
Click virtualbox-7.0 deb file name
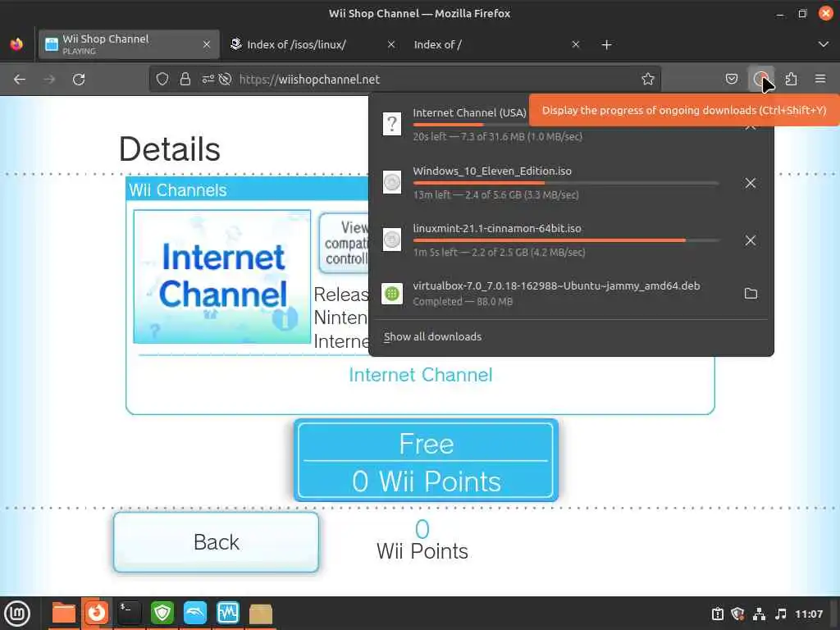point(556,285)
